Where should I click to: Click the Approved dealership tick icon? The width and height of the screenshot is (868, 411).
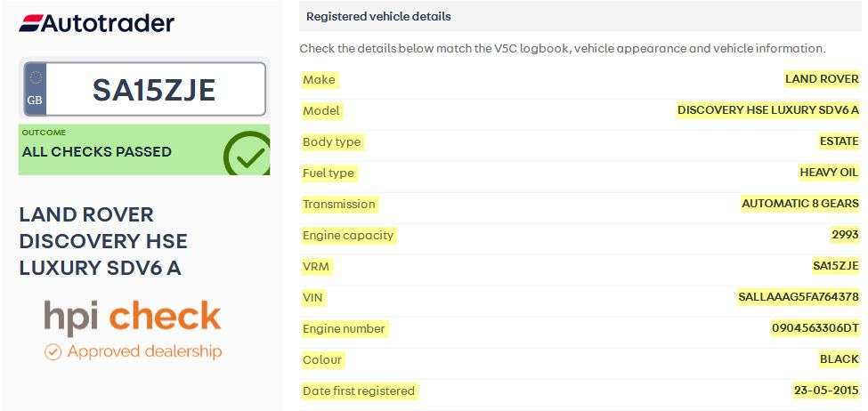(x=53, y=351)
